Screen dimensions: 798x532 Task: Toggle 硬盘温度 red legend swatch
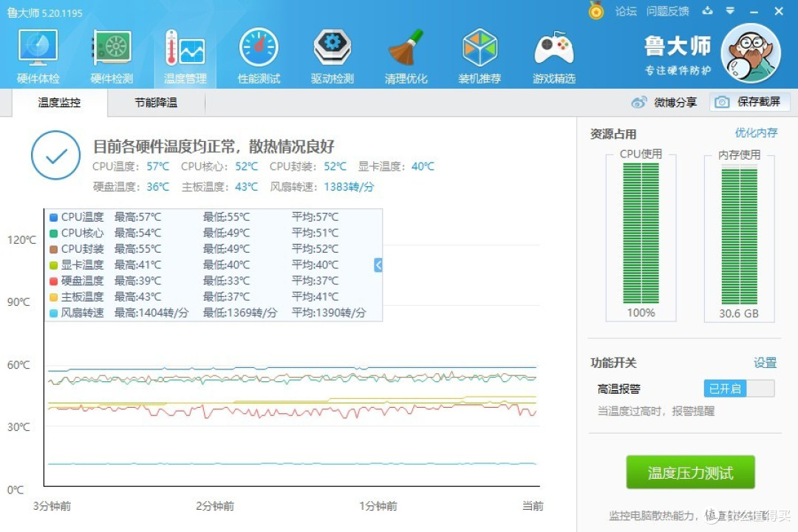(x=53, y=281)
